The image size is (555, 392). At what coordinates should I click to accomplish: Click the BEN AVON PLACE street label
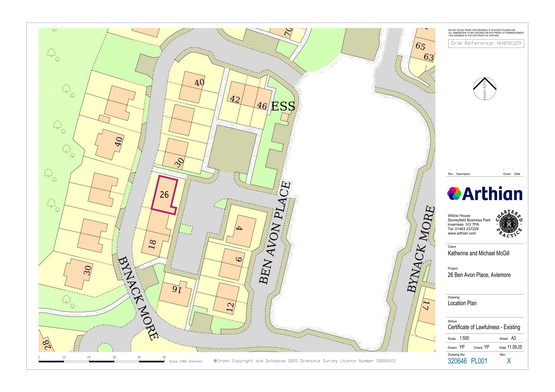(x=275, y=233)
